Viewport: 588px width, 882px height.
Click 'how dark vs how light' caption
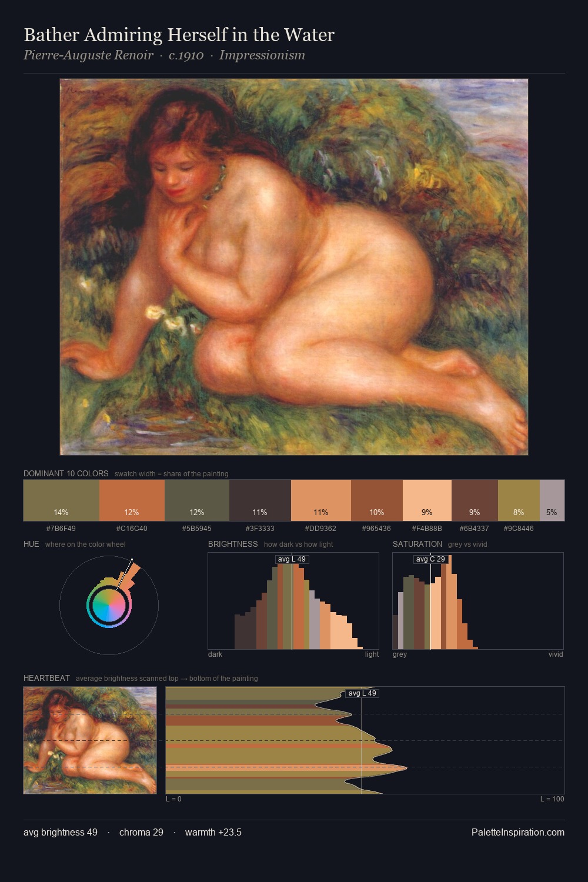[299, 544]
